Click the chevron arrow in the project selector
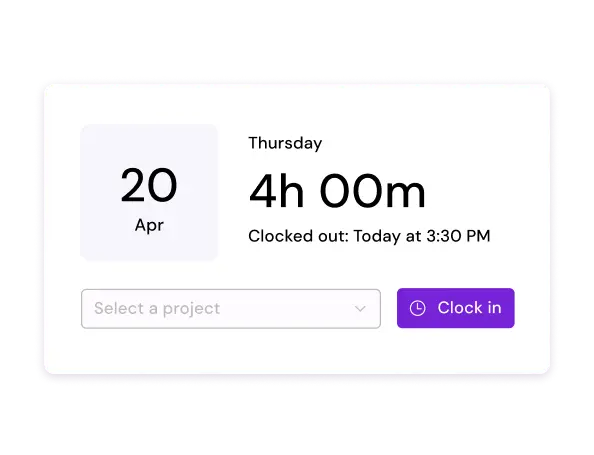594x455 pixels. [360, 309]
